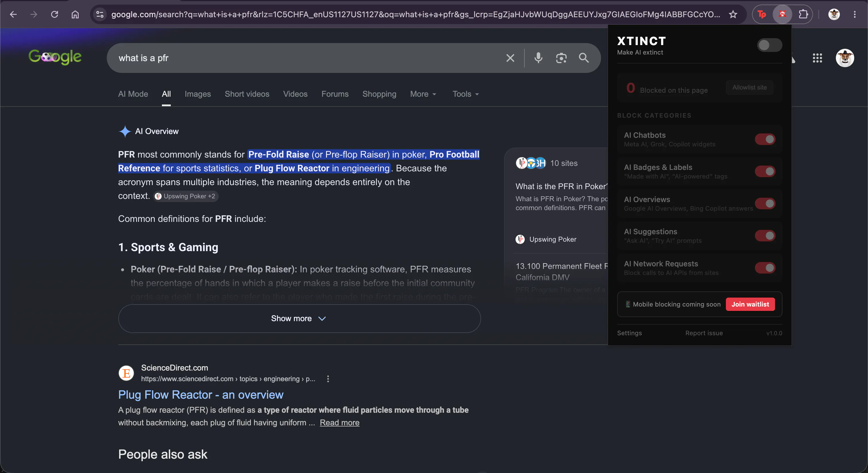Open the Extensions puzzle menu
The height and width of the screenshot is (473, 868).
[803, 14]
